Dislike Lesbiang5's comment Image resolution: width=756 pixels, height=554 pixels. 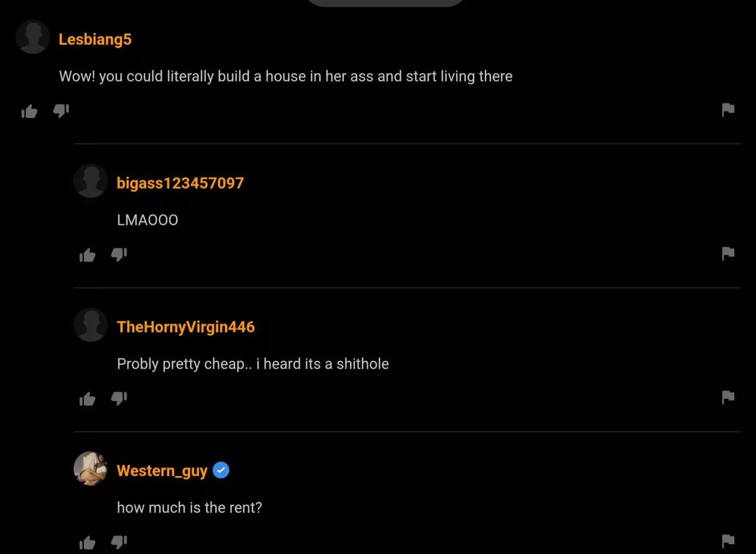click(x=62, y=111)
